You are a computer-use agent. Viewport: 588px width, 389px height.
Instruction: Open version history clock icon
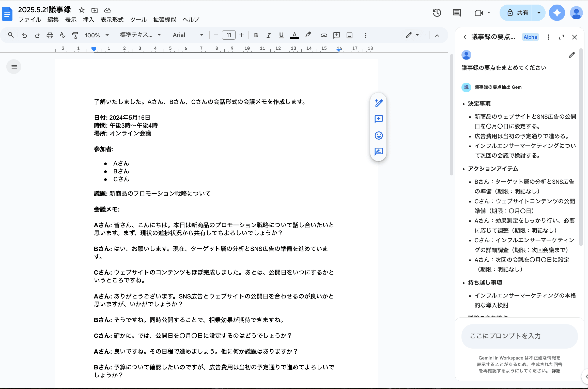click(437, 13)
